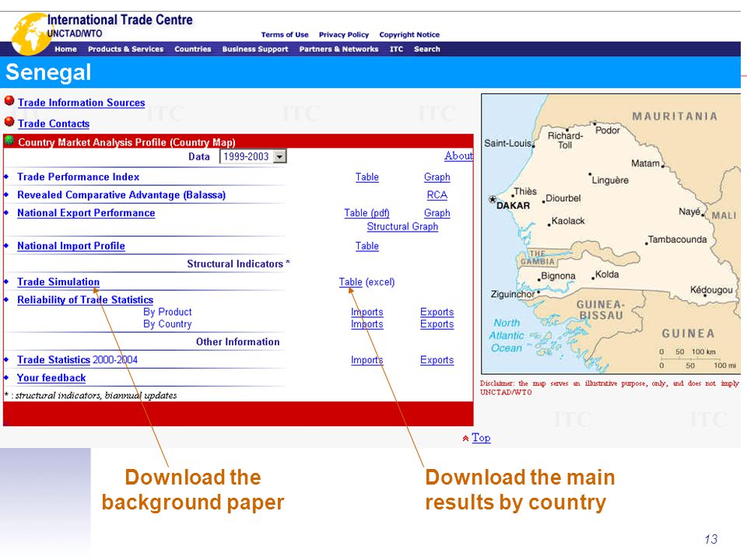Open Partners & Networks menu
747x560 pixels.
[338, 49]
